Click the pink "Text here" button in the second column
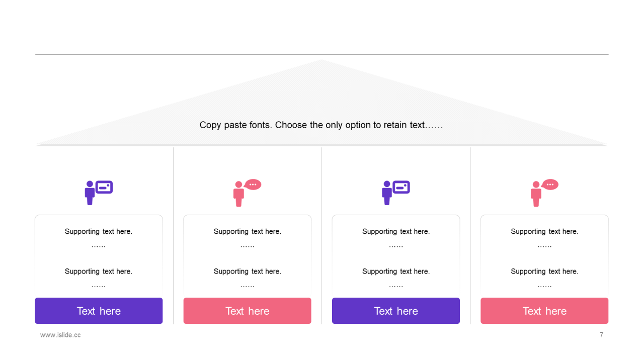This screenshot has height=362, width=644. coord(247,311)
